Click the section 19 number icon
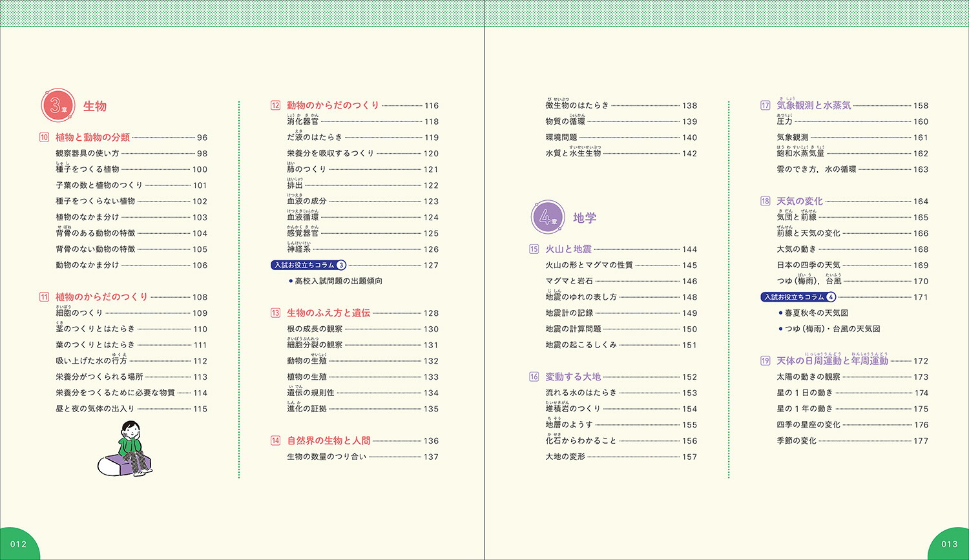This screenshot has width=969, height=560. click(765, 360)
